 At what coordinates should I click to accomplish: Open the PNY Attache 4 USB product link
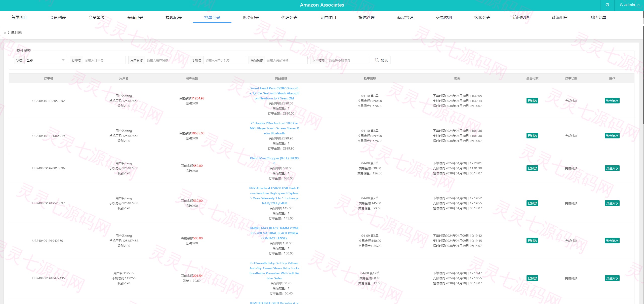point(274,196)
